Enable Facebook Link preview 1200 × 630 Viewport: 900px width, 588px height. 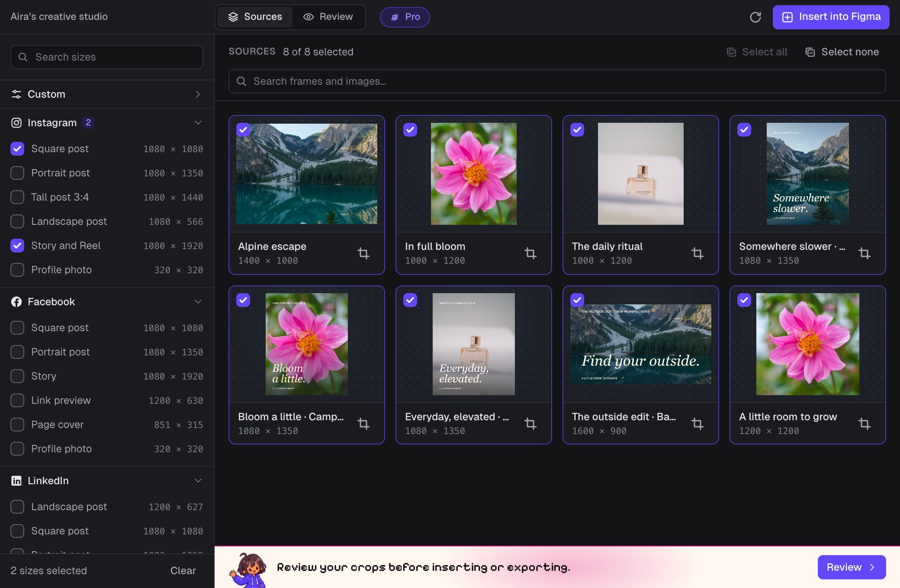17,400
